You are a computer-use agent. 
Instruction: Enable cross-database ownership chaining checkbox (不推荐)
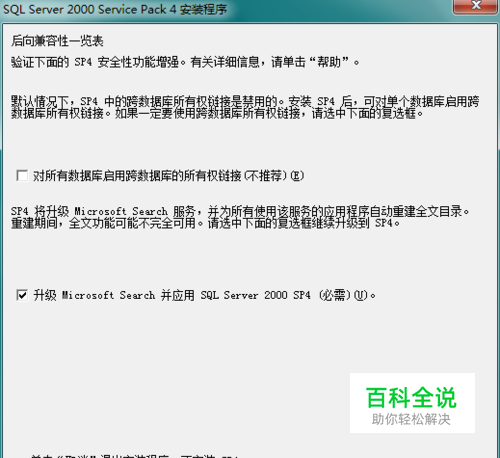tap(22, 175)
